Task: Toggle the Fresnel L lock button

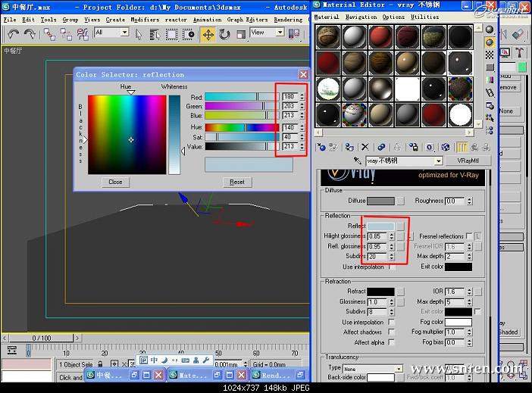Action: (x=477, y=236)
